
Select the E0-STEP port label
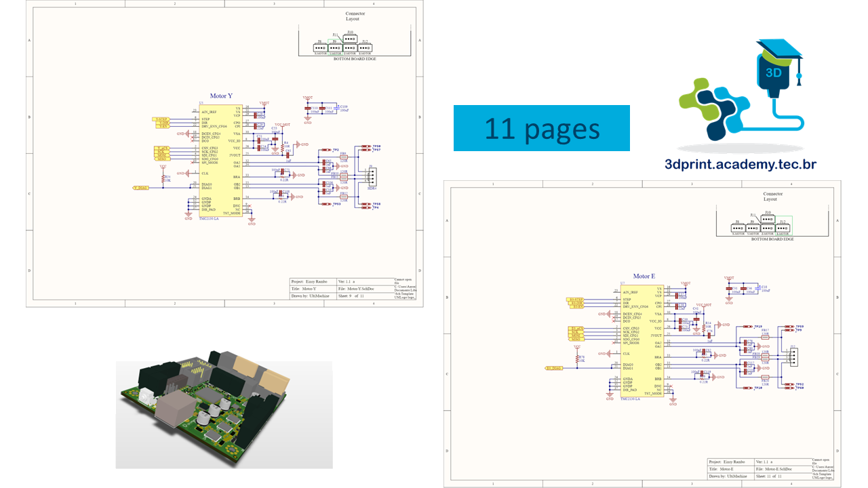pyautogui.click(x=574, y=299)
